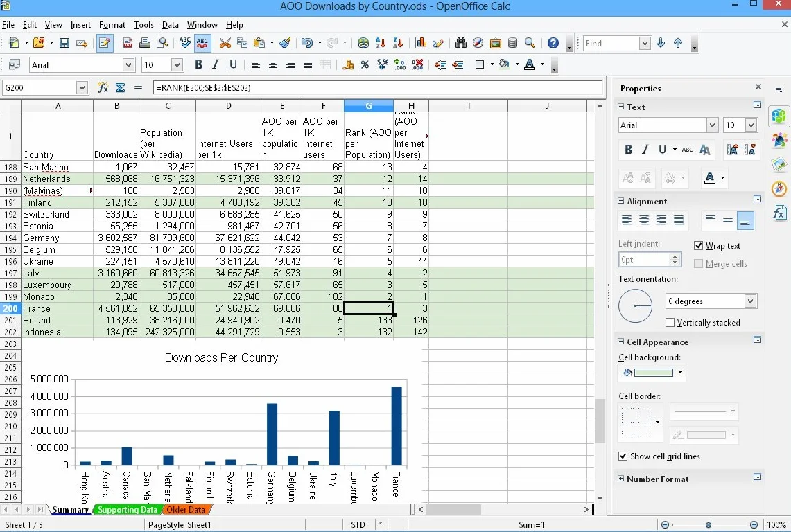This screenshot has width=791, height=532.
Task: Click the Find text input field
Action: point(611,44)
